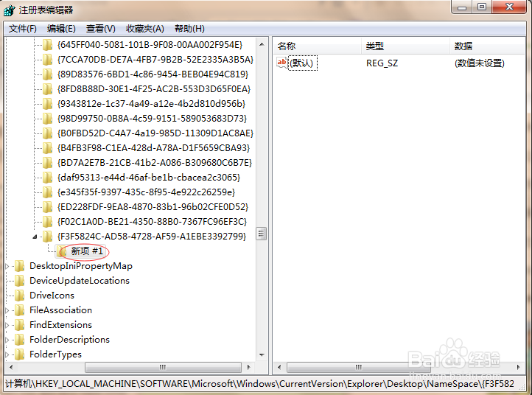Click folder icon of FindExtensions
The height and width of the screenshot is (395, 532).
(x=20, y=325)
